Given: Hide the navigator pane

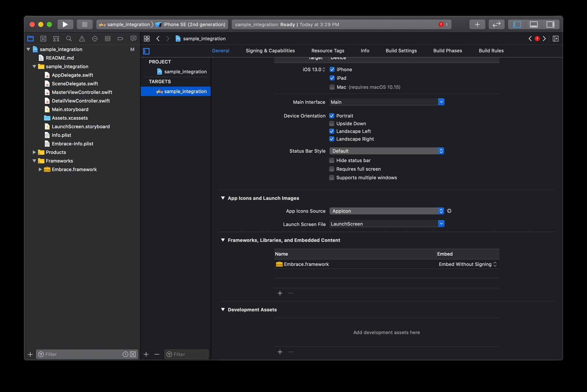Looking at the screenshot, I should 517,25.
